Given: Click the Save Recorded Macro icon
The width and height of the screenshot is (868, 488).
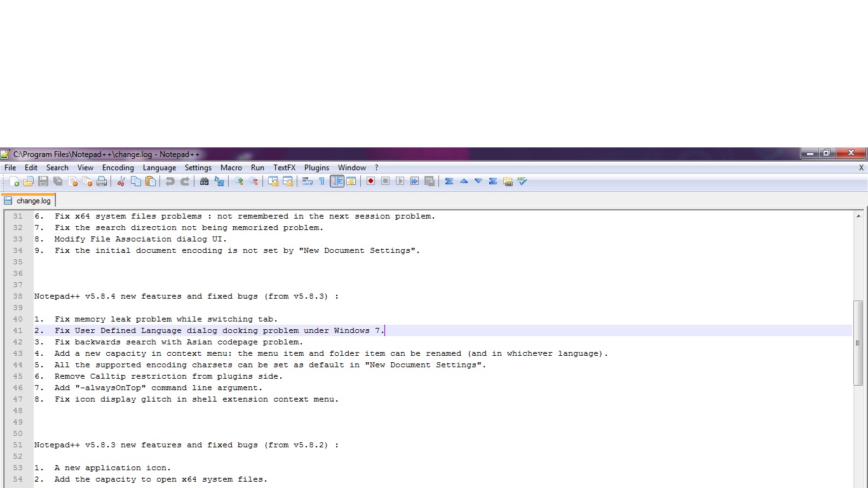Looking at the screenshot, I should 429,182.
